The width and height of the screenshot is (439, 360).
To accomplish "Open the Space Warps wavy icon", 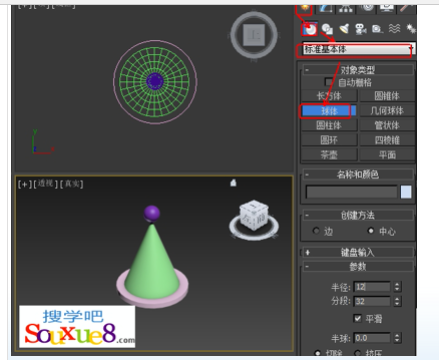I will 394,29.
